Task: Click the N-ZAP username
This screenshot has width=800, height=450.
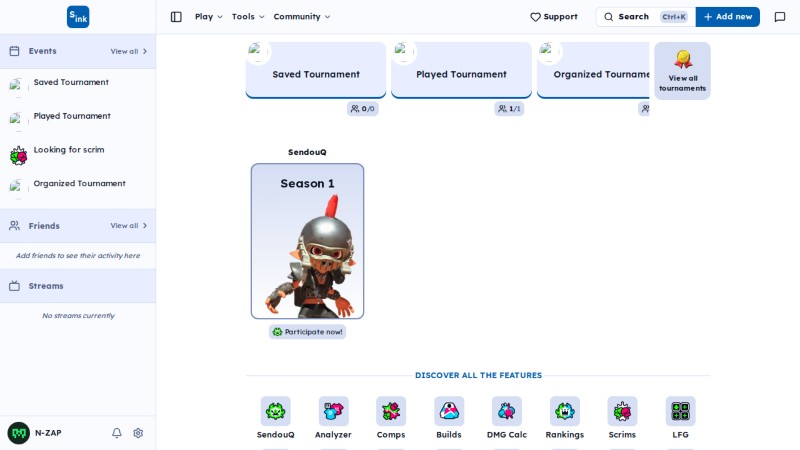Action: (x=48, y=433)
